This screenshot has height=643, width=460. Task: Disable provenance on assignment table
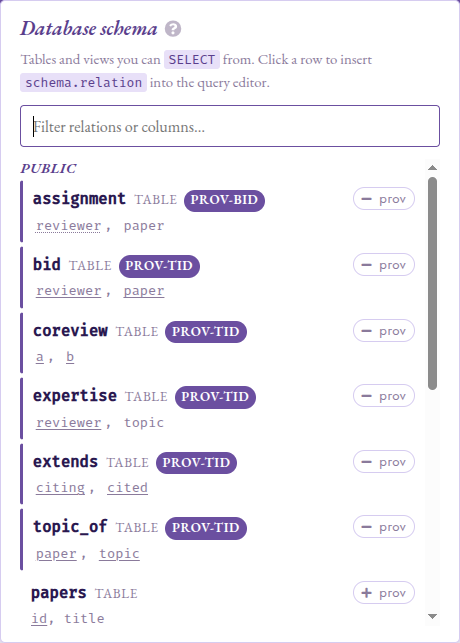point(384,199)
